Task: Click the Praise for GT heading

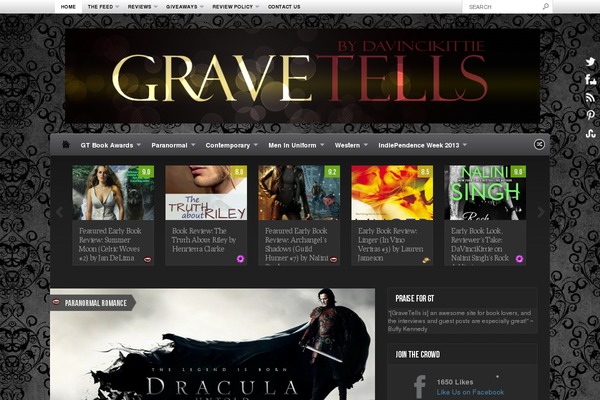Action: tap(415, 298)
